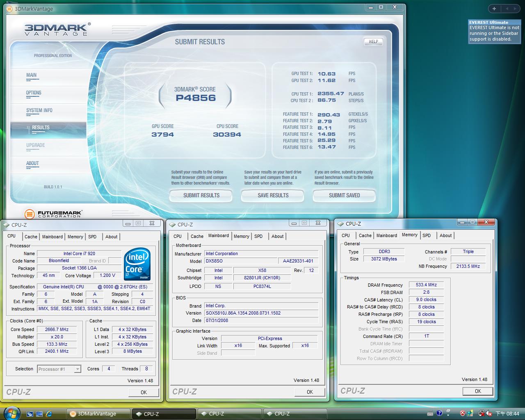Click the SUBMIT SAVED button
Viewport: 525px width, 420px height.
(x=344, y=195)
